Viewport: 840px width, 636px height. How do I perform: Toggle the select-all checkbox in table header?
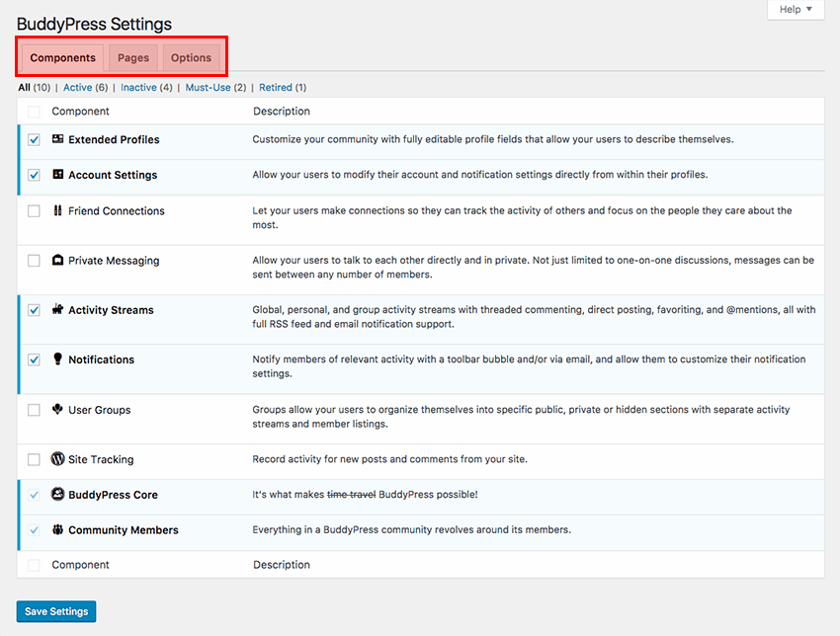[34, 112]
